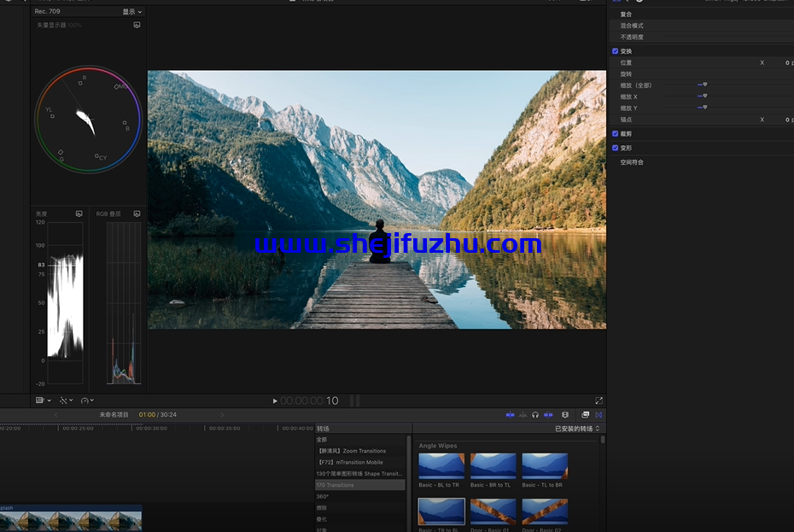Click the 复合 compositing section header
The image size is (794, 532).
(626, 15)
